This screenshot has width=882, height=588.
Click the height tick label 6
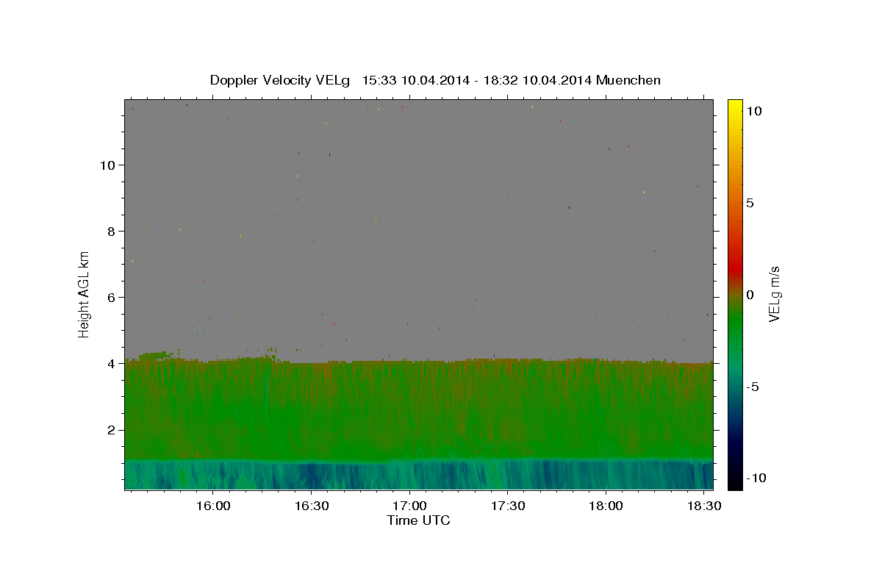112,297
